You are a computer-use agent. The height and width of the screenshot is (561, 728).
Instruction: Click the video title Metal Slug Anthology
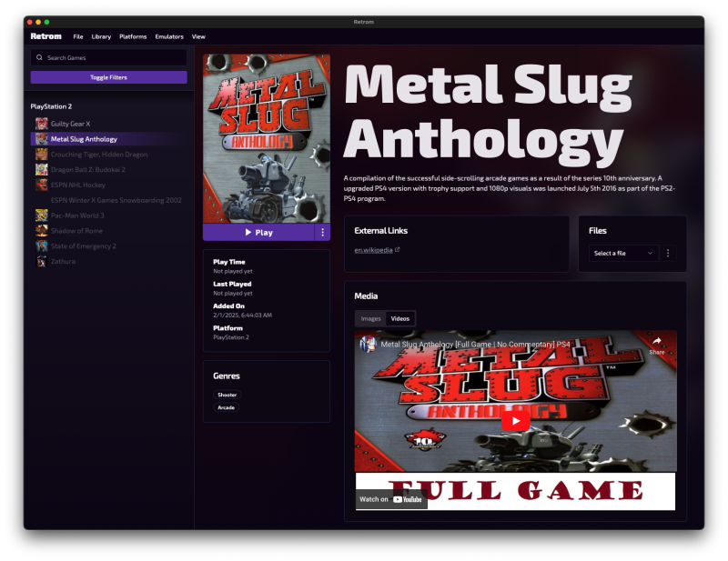coord(475,345)
